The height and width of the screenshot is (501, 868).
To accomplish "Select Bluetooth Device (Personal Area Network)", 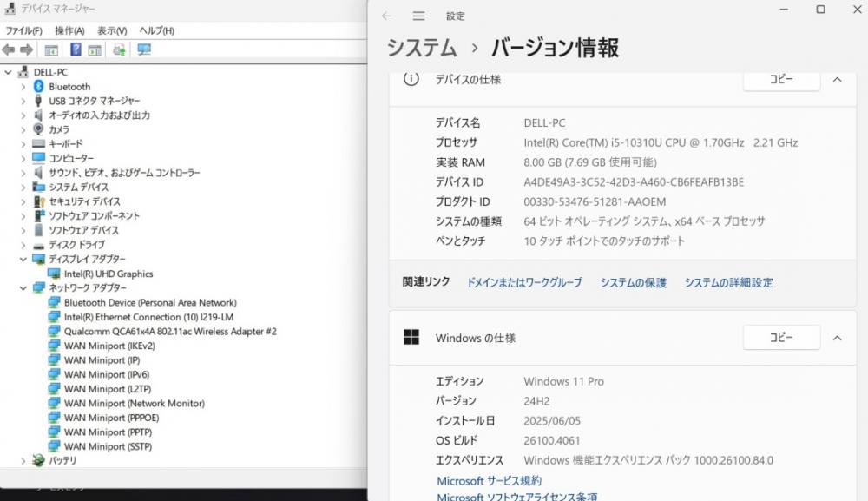I will click(x=150, y=302).
